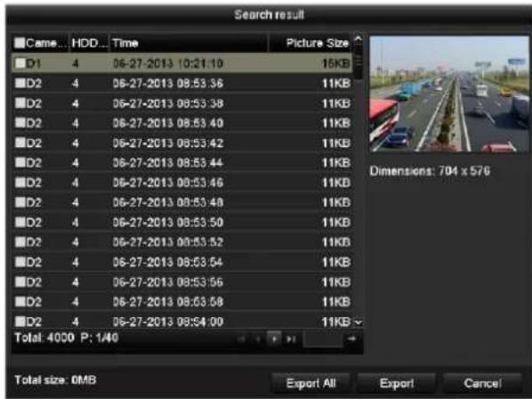Viewport: 532px width, 399px height.
Task: Go to the next results page
Action: point(274,338)
